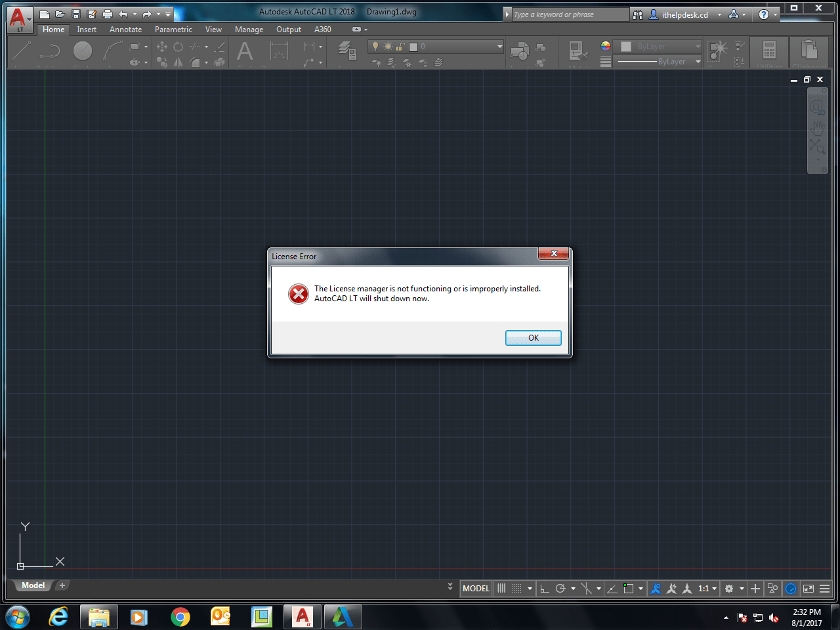Screen dimensions: 840x630
Task: Select the Rotate tool
Action: 178,47
